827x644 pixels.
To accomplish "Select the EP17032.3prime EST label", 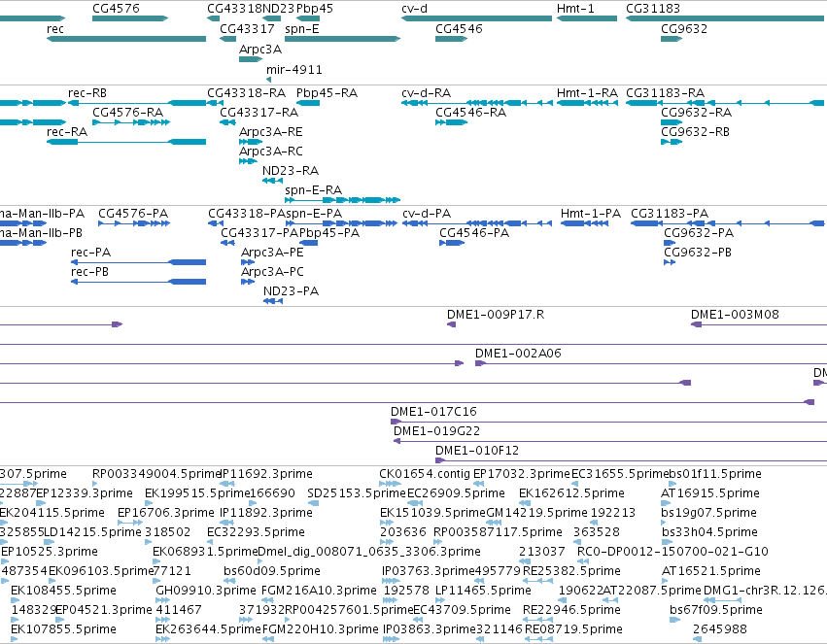I will [522, 474].
